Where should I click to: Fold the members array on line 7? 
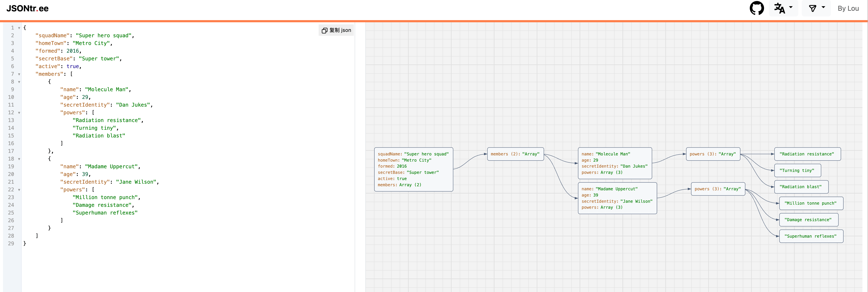19,74
